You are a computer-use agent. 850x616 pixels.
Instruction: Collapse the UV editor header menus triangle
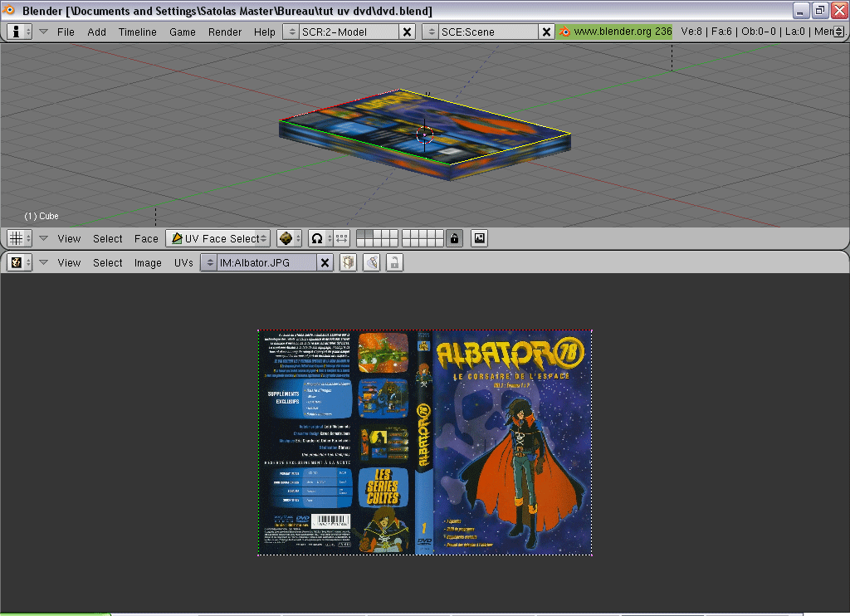pyautogui.click(x=44, y=263)
